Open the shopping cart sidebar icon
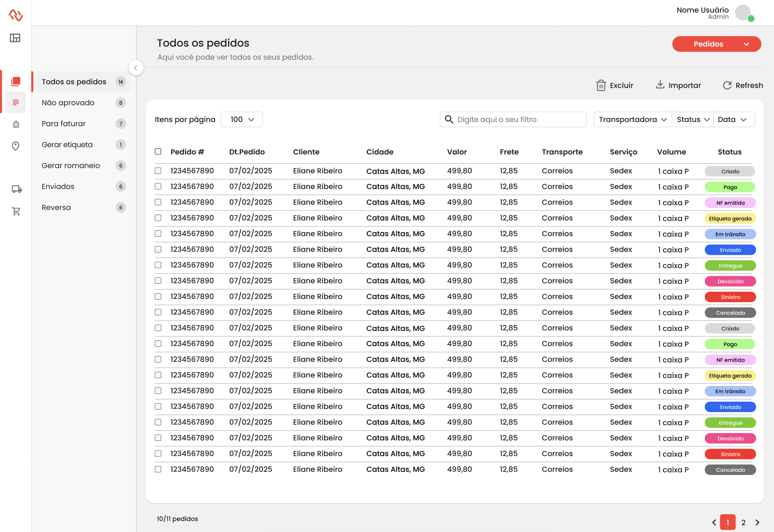This screenshot has width=774, height=532. (16, 211)
